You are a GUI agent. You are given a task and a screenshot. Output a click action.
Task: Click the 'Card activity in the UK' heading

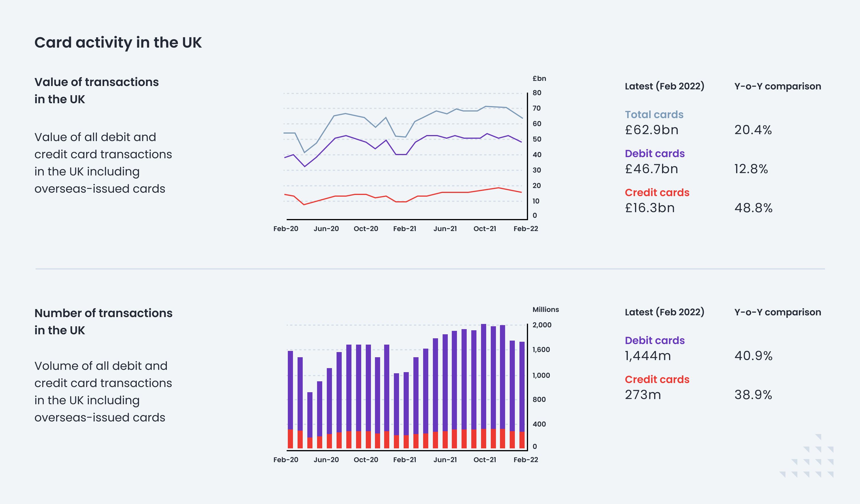point(118,43)
